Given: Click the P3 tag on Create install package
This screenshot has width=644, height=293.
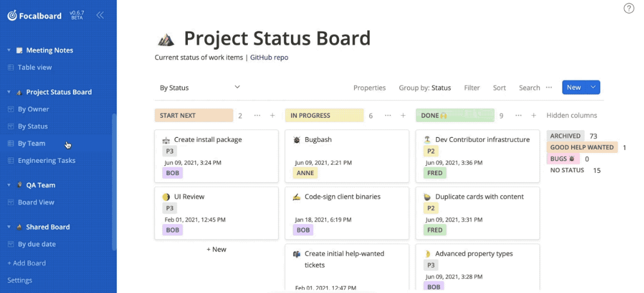Looking at the screenshot, I should point(170,151).
